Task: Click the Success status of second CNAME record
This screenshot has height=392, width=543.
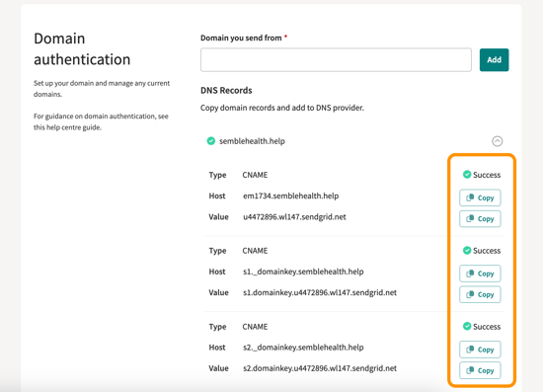Action: 482,251
